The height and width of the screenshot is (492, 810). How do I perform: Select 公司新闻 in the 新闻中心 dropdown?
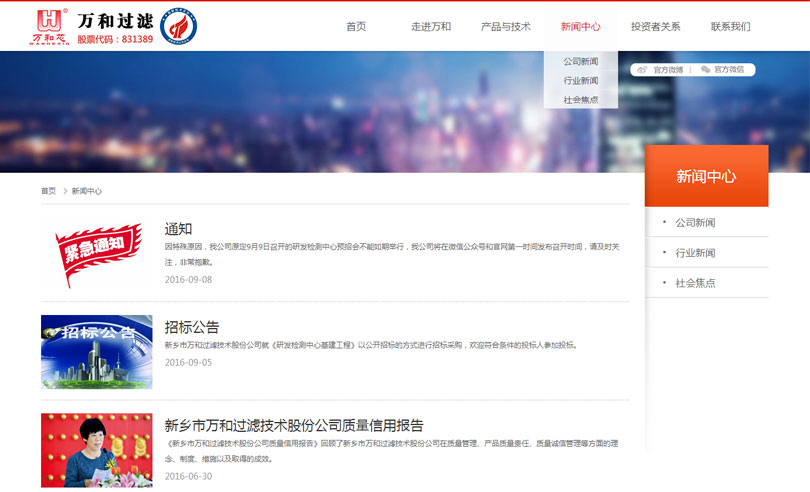(x=580, y=62)
